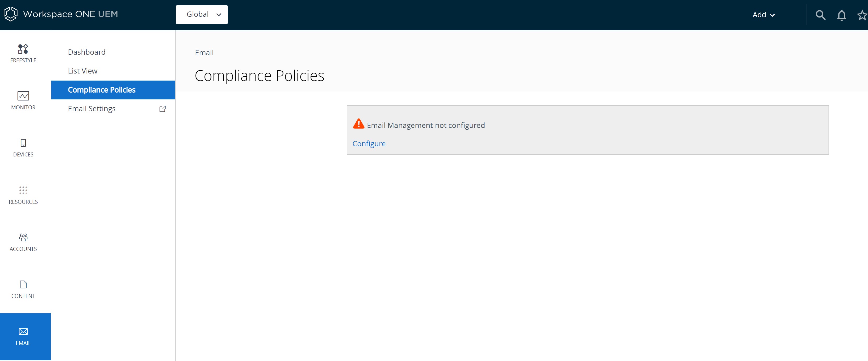Expand the Global organization group dropdown
Image resolution: width=868 pixels, height=361 pixels.
point(202,14)
